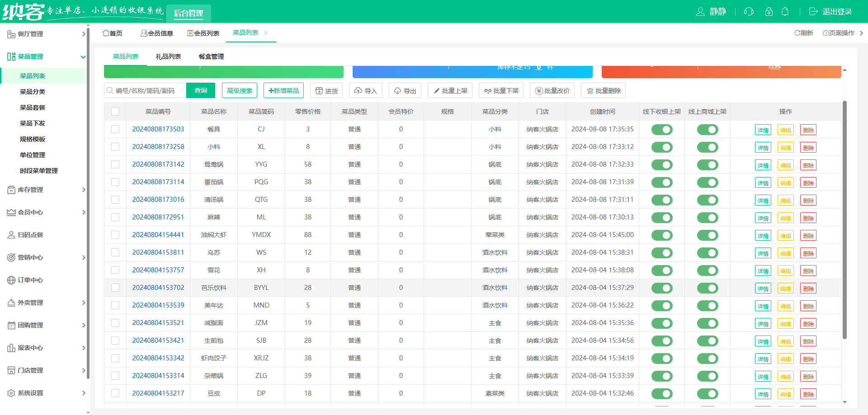
Task: Click the 进货 stock-in icon button
Action: [x=326, y=91]
